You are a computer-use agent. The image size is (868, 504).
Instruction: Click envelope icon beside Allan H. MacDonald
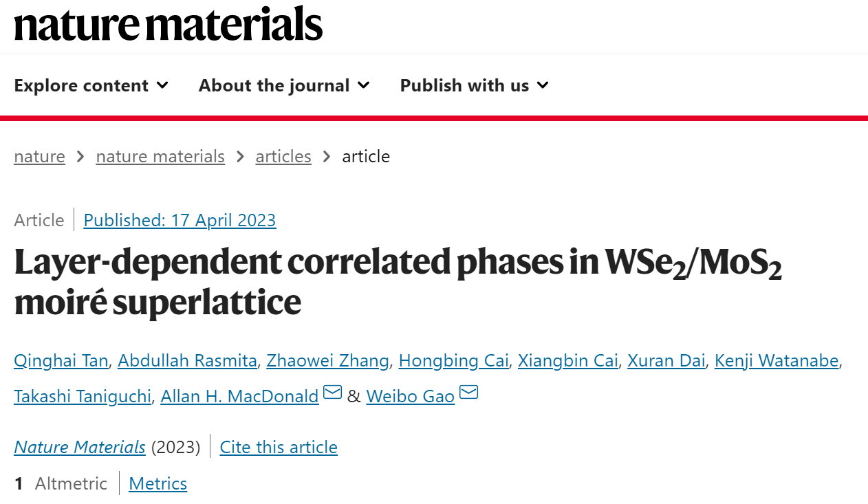(x=333, y=393)
